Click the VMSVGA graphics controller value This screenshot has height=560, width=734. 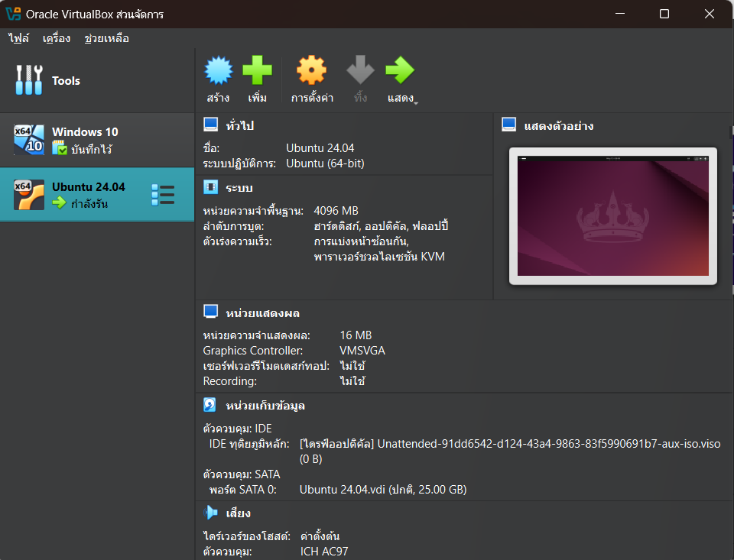362,351
